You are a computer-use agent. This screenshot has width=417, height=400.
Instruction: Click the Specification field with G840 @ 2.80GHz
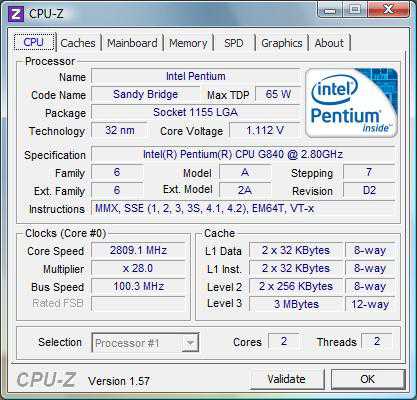[243, 154]
